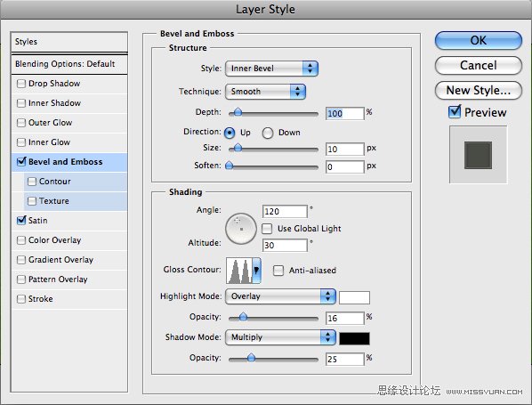Click the layer style preview square
The height and width of the screenshot is (405, 532).
point(478,155)
